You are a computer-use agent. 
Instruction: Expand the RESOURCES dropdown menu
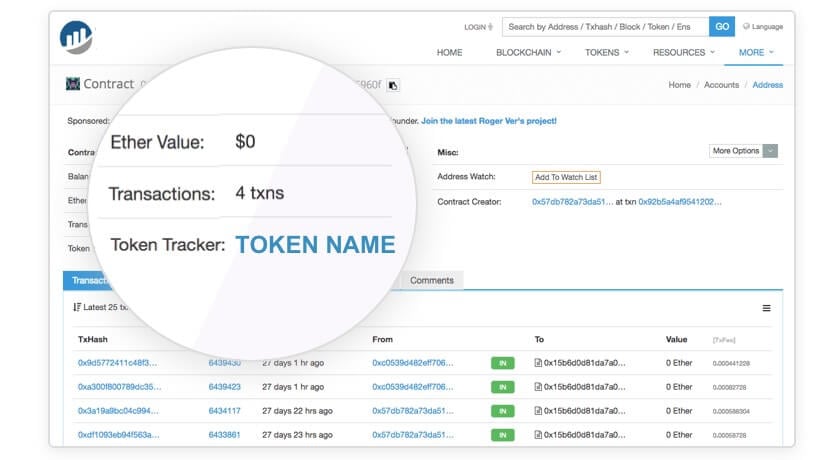[x=684, y=52]
